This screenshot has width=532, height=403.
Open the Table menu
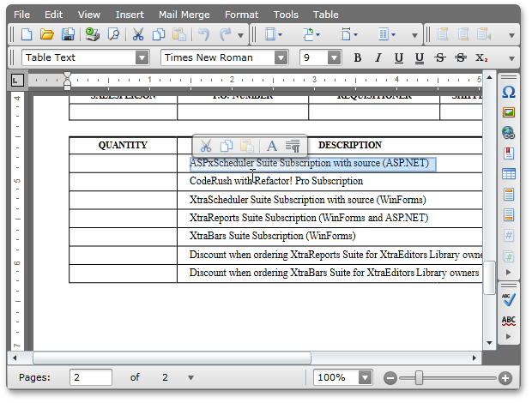(x=326, y=15)
